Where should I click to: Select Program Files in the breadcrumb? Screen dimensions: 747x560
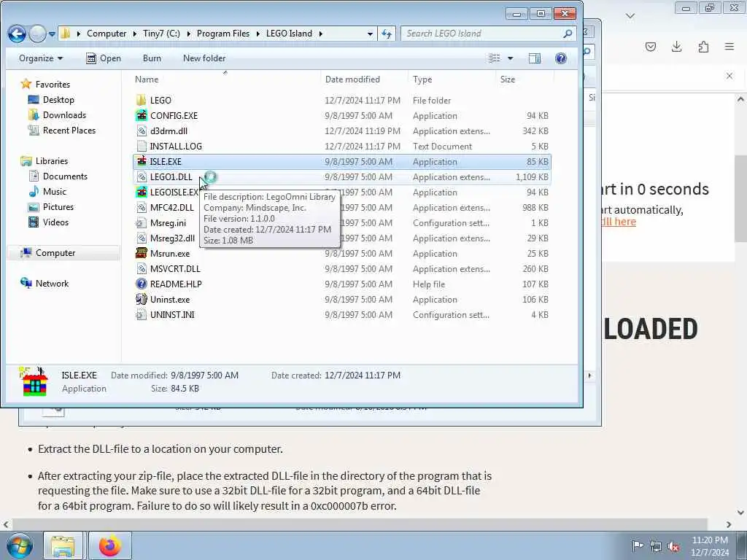pyautogui.click(x=223, y=34)
